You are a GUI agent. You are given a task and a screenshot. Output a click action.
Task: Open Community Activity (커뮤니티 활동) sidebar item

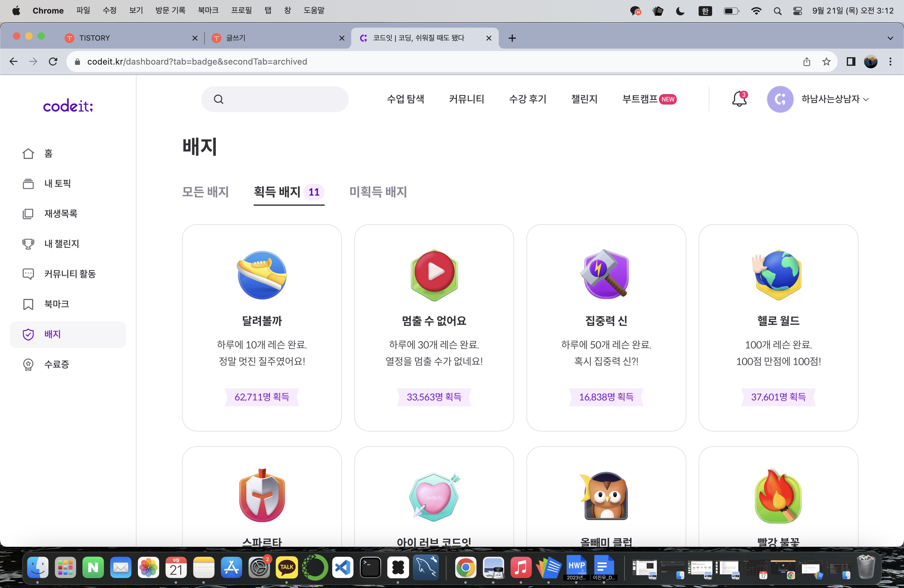point(68,274)
